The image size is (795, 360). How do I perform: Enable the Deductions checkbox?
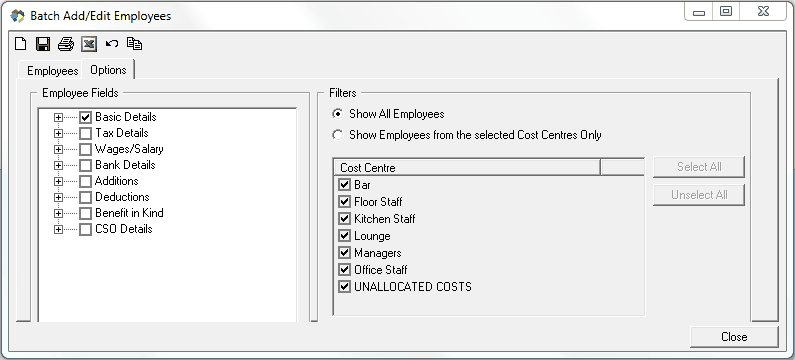click(x=85, y=197)
